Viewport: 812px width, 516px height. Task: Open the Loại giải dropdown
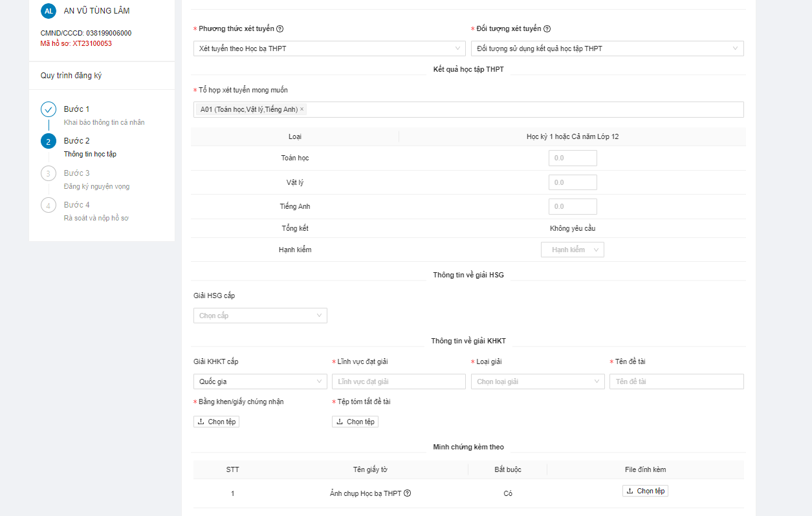537,382
